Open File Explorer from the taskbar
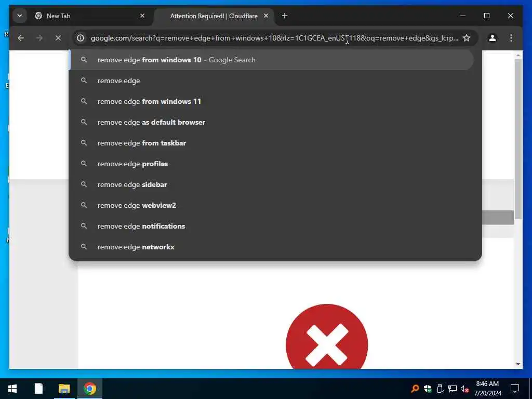532x399 pixels. 64,389
